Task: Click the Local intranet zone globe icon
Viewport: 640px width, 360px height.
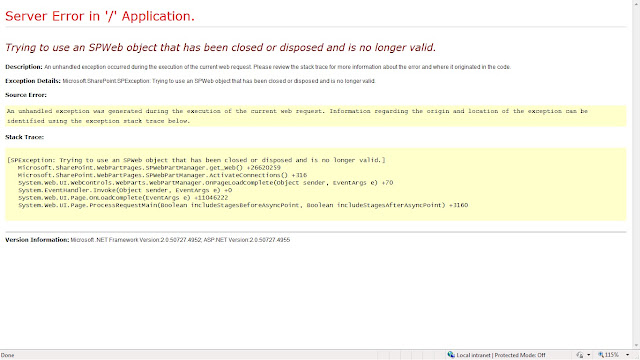Action: click(451, 355)
